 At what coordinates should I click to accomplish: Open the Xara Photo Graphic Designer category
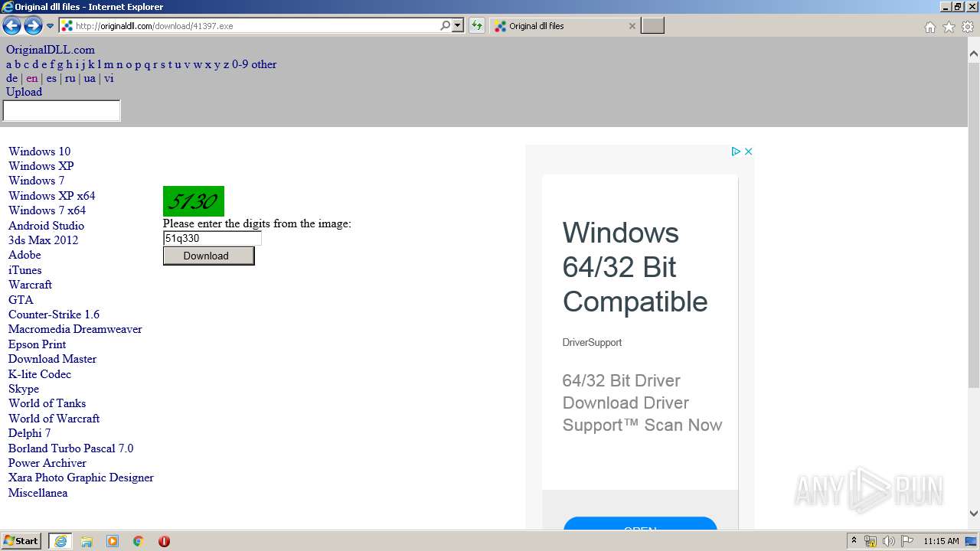point(81,478)
